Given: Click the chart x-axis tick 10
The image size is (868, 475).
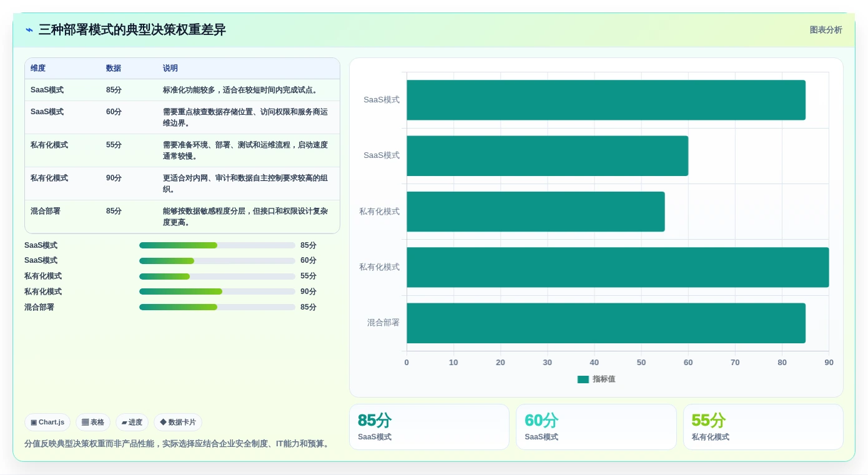Looking at the screenshot, I should tap(453, 363).
